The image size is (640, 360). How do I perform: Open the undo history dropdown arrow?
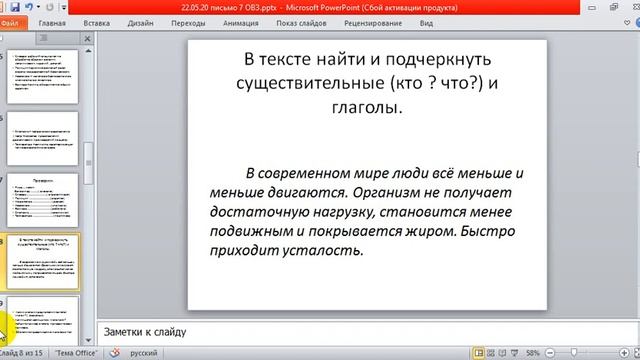(x=38, y=7)
